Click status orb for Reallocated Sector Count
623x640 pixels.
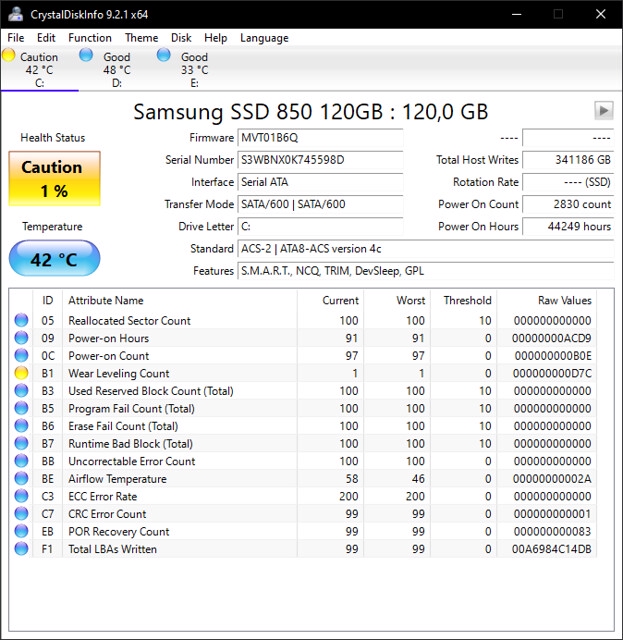tap(21, 320)
